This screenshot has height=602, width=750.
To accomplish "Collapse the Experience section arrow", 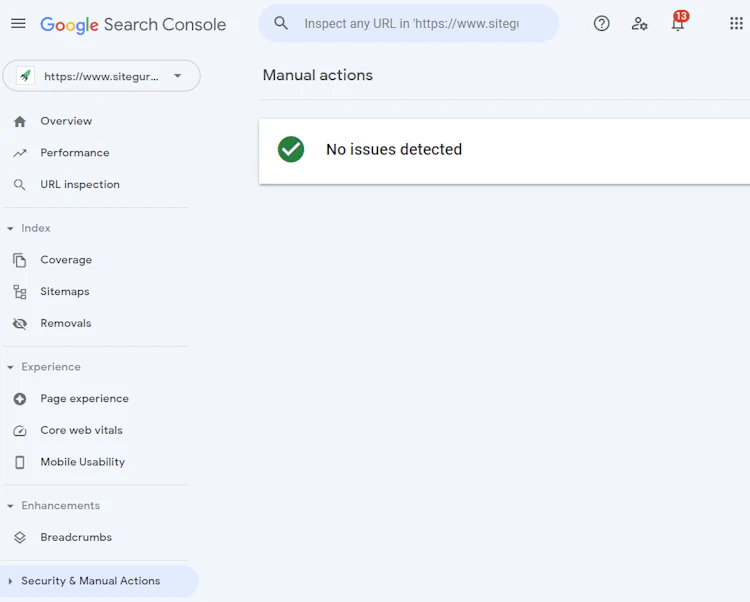I will click(x=10, y=367).
